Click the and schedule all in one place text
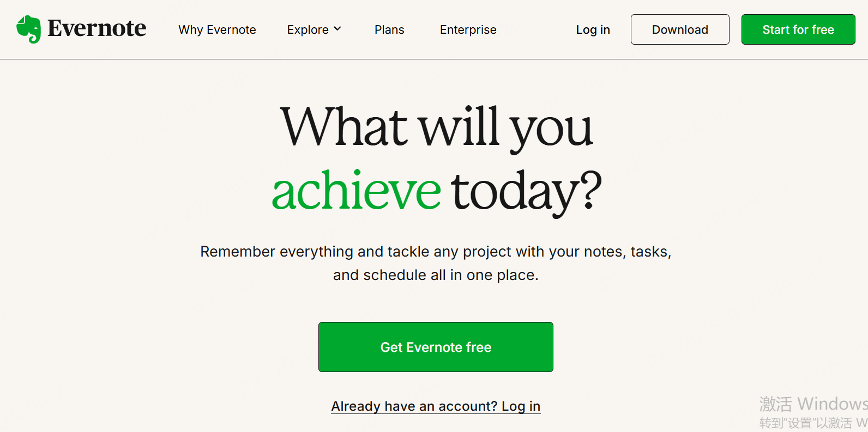The width and height of the screenshot is (868, 432). tap(436, 275)
